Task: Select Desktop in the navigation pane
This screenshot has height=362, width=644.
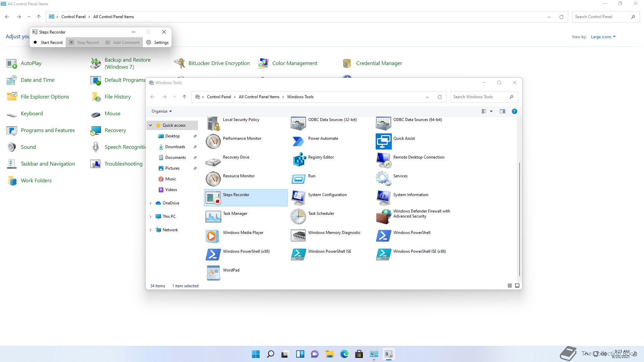Action: point(172,136)
